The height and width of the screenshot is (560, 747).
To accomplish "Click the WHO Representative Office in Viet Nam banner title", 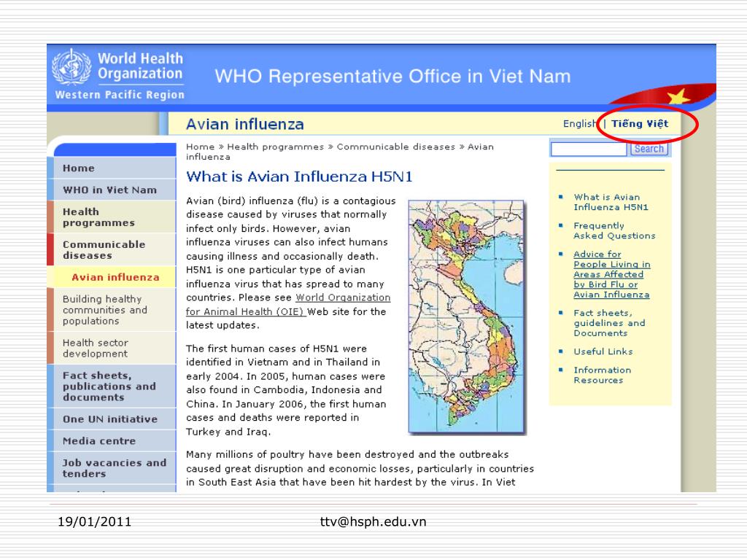I will (x=392, y=76).
